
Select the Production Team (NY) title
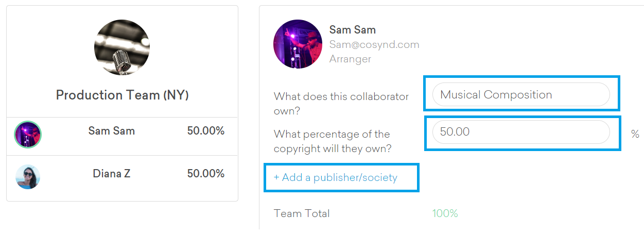(122, 95)
